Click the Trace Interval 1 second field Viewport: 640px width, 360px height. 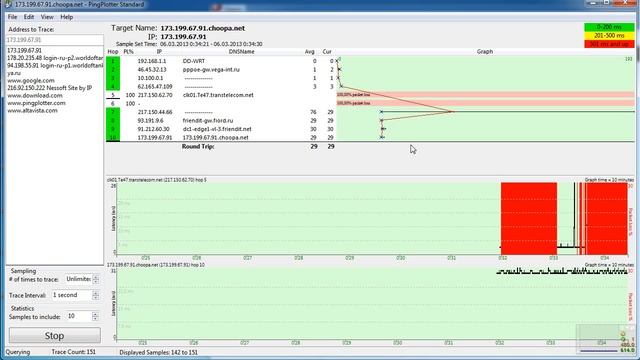[71, 295]
